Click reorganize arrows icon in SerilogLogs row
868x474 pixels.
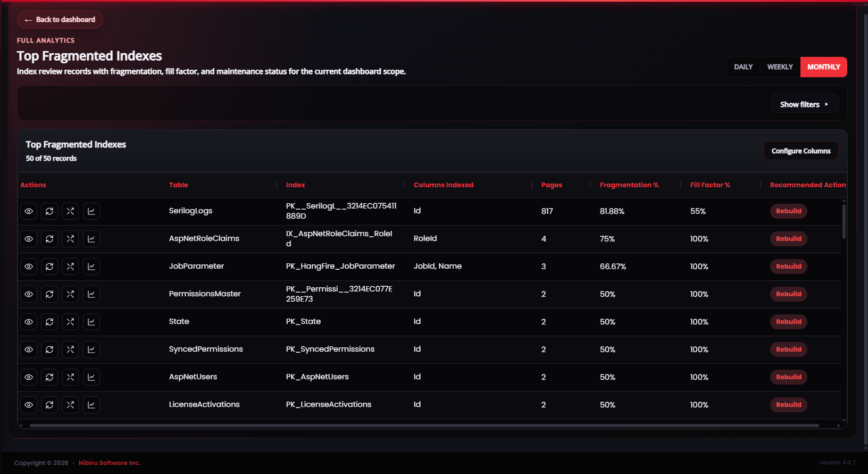pos(70,211)
